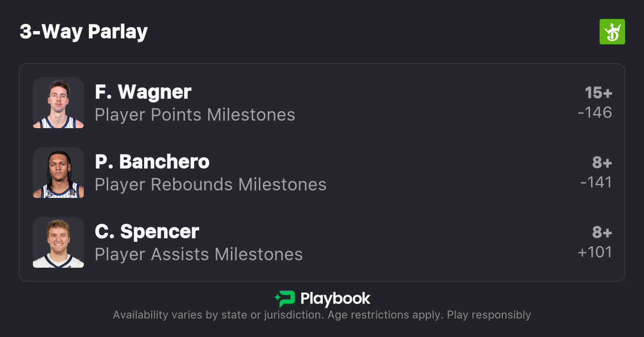Open C. Spencer's player headshot

coord(58,242)
